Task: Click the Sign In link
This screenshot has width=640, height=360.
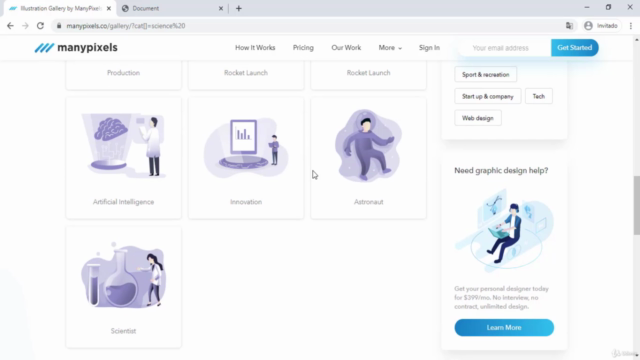Action: tap(429, 48)
